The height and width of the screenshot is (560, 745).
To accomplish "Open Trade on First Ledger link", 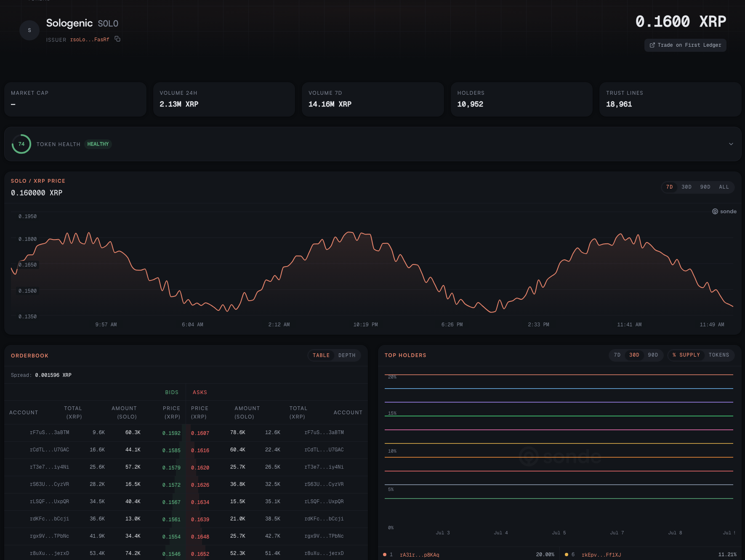I will [x=685, y=45].
